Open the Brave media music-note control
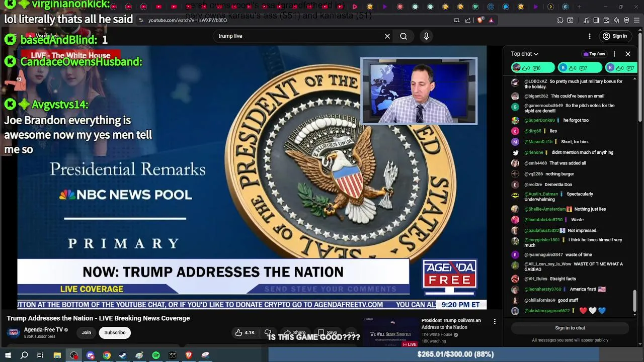Screen dimensions: 644x362 (x=587, y=20)
